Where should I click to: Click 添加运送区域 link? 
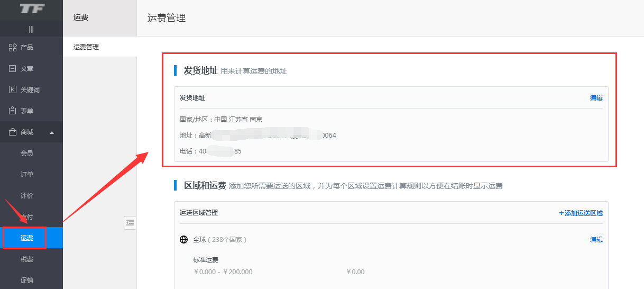(x=581, y=213)
